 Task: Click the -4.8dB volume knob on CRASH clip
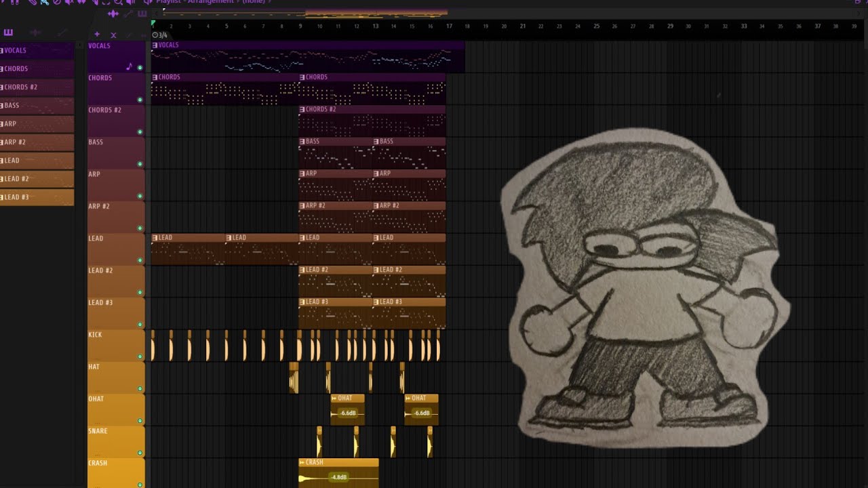[x=339, y=477]
